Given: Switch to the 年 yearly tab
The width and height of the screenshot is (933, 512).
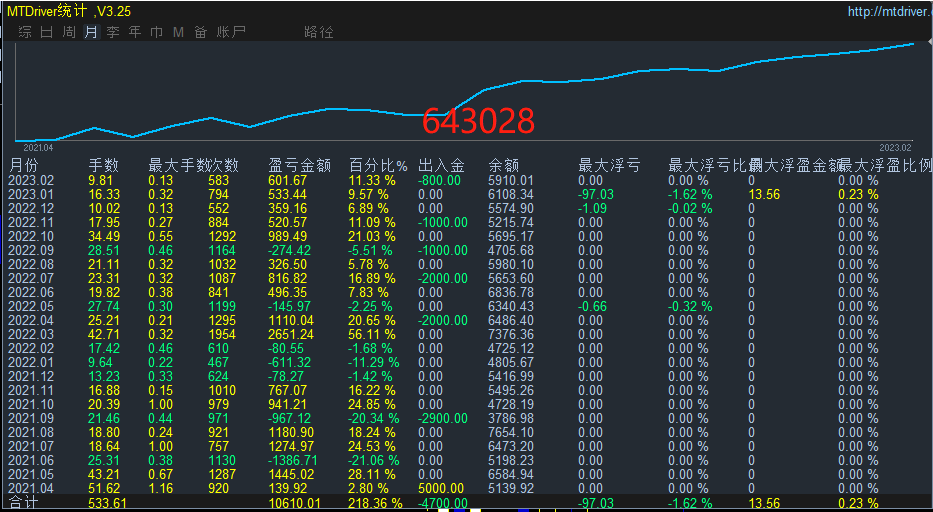Looking at the screenshot, I should coord(135,32).
